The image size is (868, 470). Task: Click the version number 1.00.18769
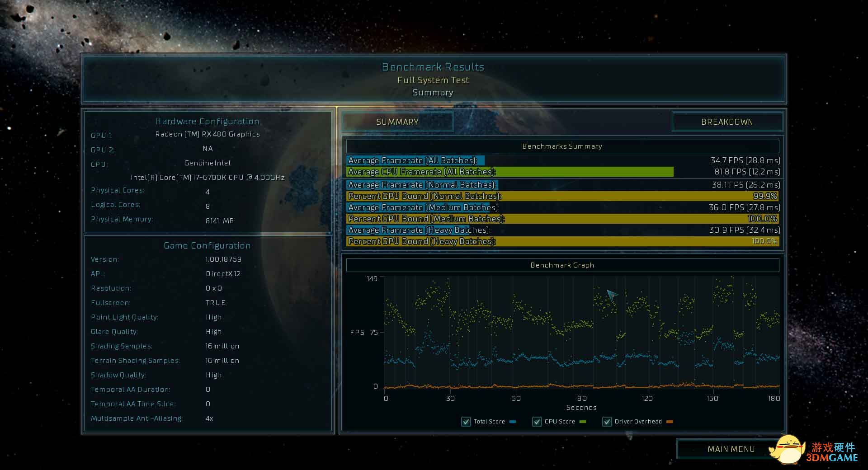coord(223,259)
